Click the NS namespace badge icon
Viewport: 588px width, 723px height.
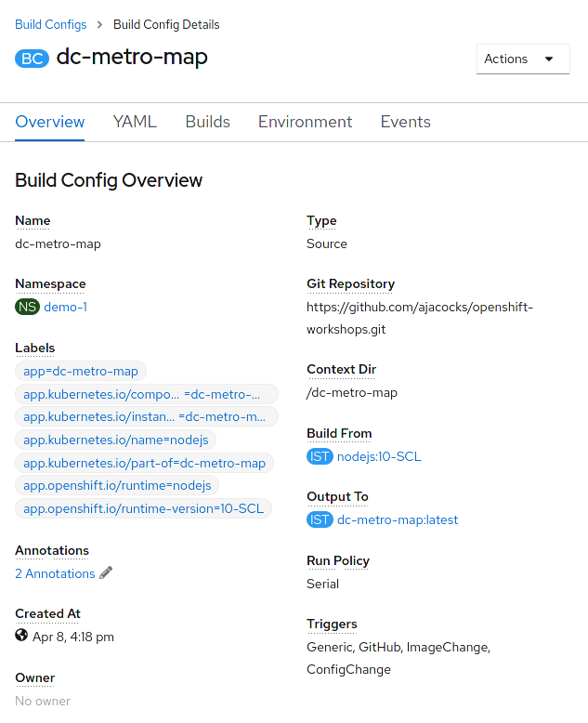[x=27, y=307]
